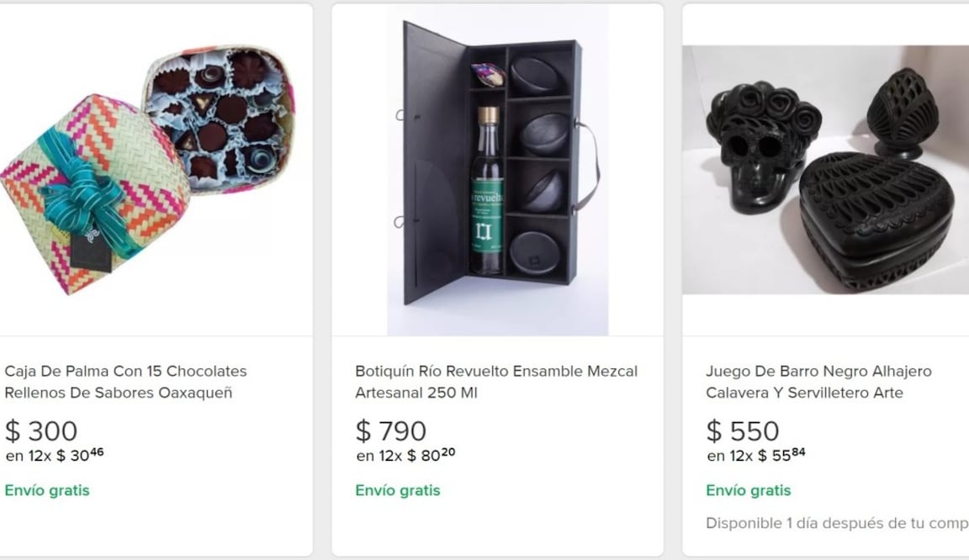
Task: Open the Botiquín Río Revuelto mezcal product image
Action: (497, 170)
